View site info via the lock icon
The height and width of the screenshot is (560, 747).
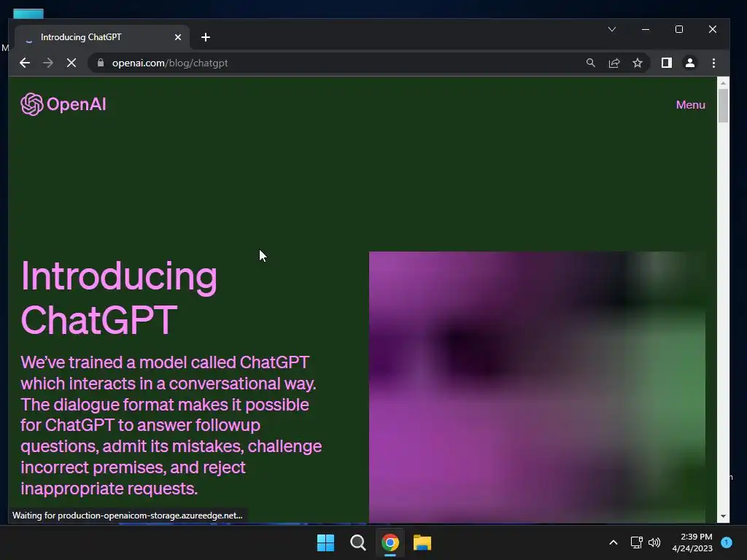101,63
